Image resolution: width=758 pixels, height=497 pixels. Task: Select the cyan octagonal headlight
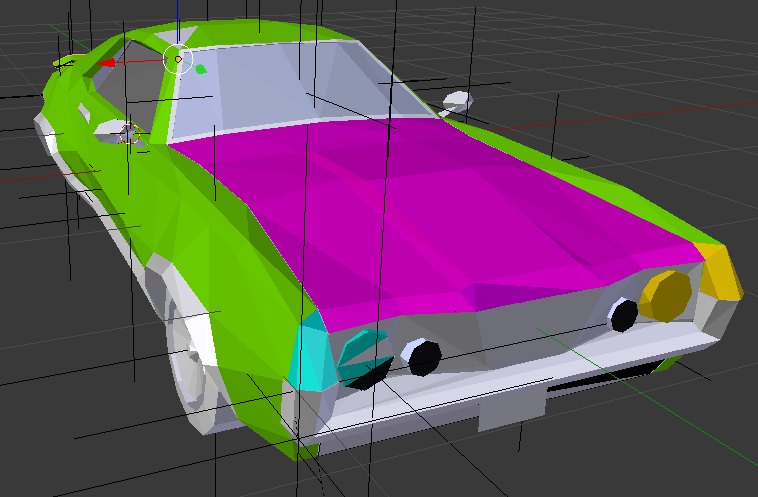coord(366,359)
